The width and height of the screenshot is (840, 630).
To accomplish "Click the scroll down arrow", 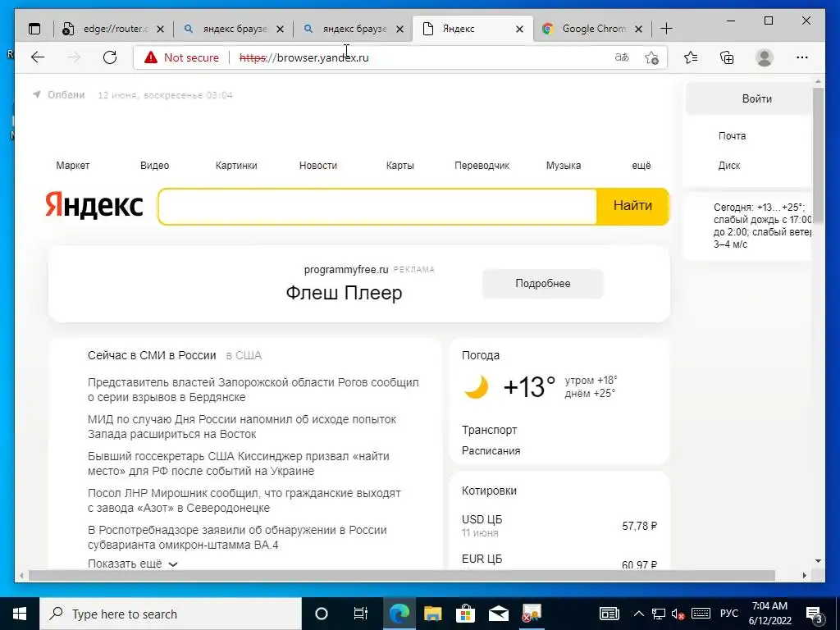I will click(818, 561).
